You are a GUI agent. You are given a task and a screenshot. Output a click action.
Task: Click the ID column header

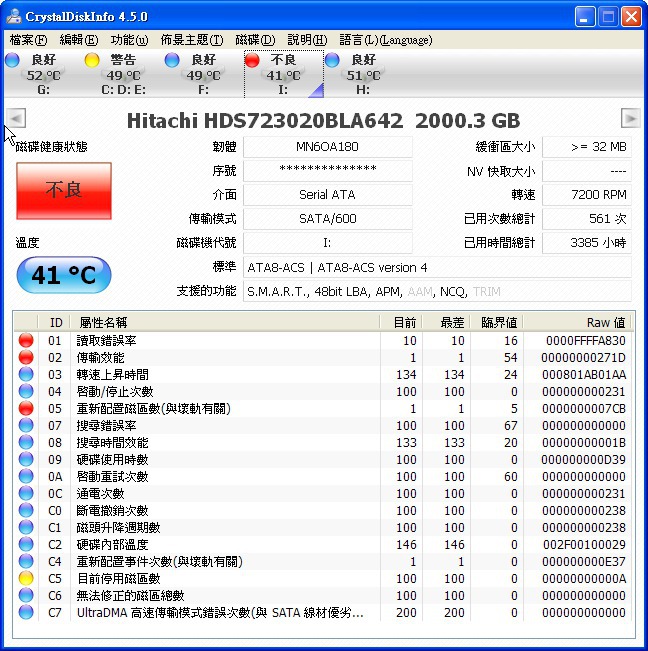[x=54, y=323]
